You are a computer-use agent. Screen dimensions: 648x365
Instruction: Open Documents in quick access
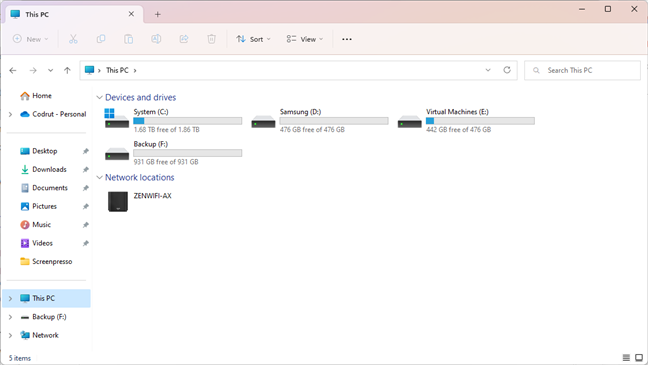click(x=50, y=188)
